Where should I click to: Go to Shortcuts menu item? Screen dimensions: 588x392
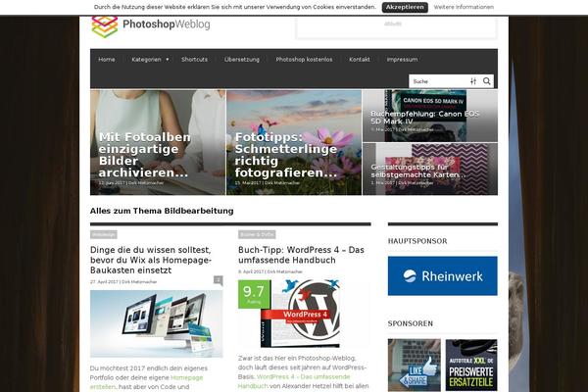[194, 59]
